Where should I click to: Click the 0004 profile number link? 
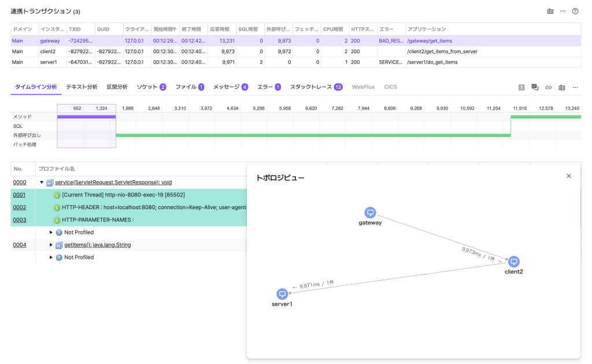click(19, 245)
